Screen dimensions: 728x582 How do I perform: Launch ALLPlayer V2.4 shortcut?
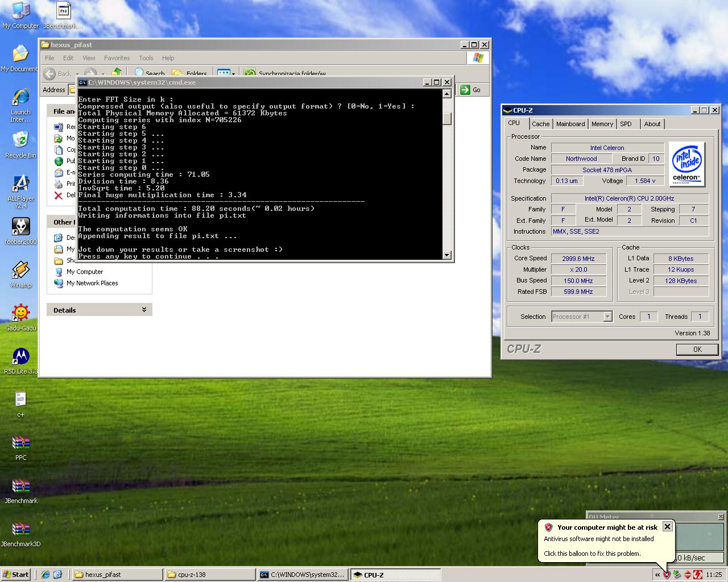pos(20,192)
